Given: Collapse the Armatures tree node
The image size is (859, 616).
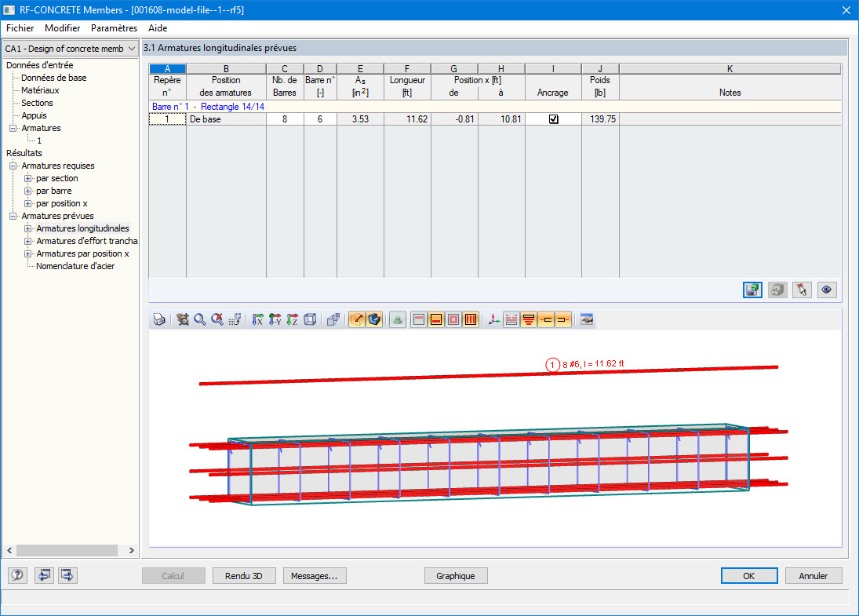Looking at the screenshot, I should coord(13,128).
